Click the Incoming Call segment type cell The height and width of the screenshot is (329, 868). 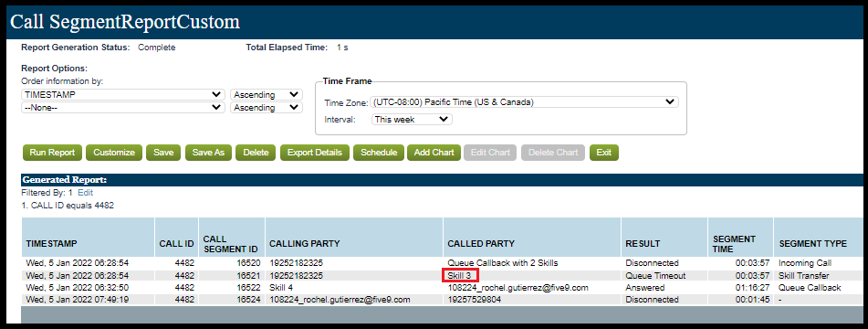coord(804,262)
